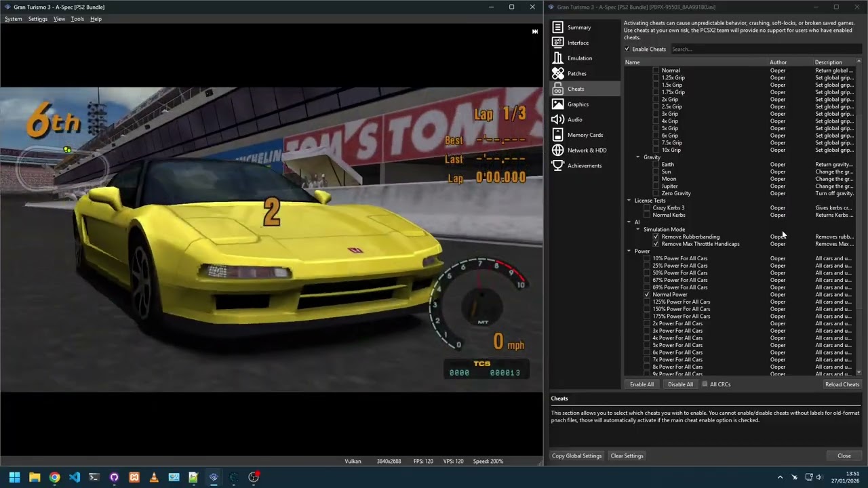Enable the Zero Gravity cheat
The image size is (868, 488).
(x=656, y=193)
